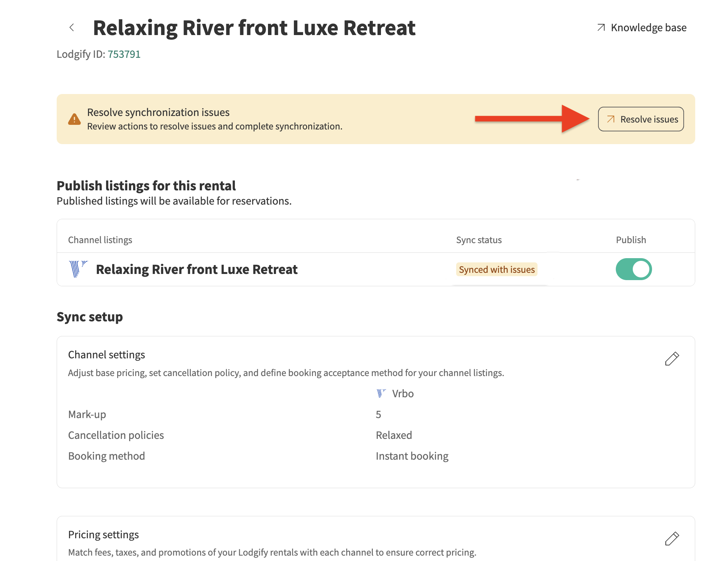Click arrow icon inside Resolve issues button
Screen dimensions: 728x561
(x=610, y=119)
